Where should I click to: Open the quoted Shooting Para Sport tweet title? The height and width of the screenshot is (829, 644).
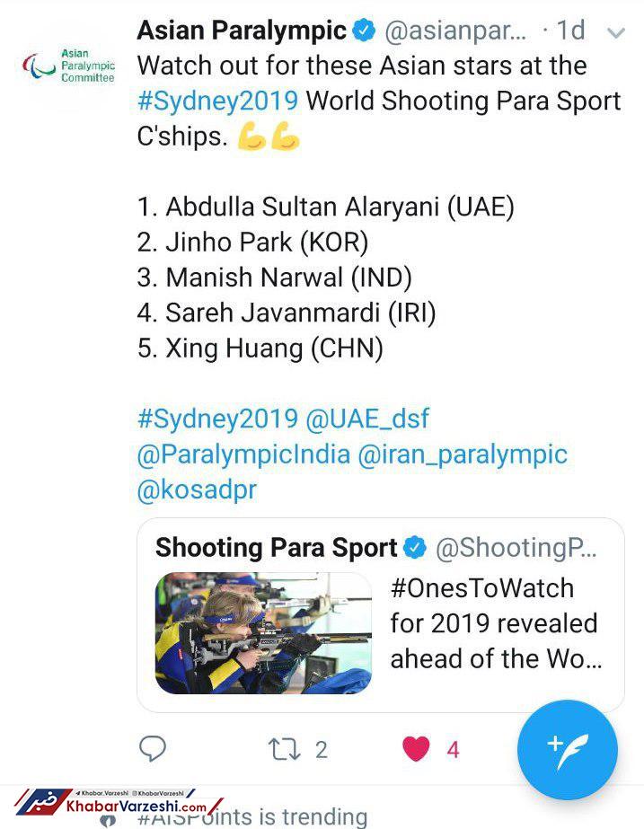tap(276, 547)
